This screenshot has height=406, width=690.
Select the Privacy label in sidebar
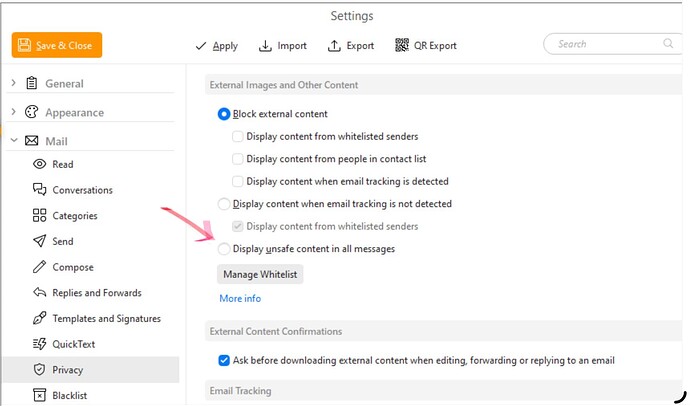[67, 370]
